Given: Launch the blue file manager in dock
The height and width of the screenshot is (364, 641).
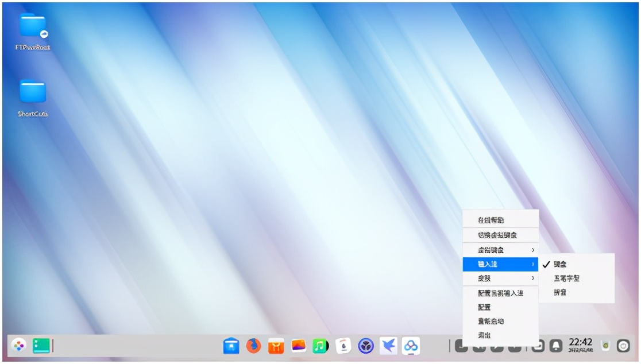Looking at the screenshot, I should click(x=231, y=346).
